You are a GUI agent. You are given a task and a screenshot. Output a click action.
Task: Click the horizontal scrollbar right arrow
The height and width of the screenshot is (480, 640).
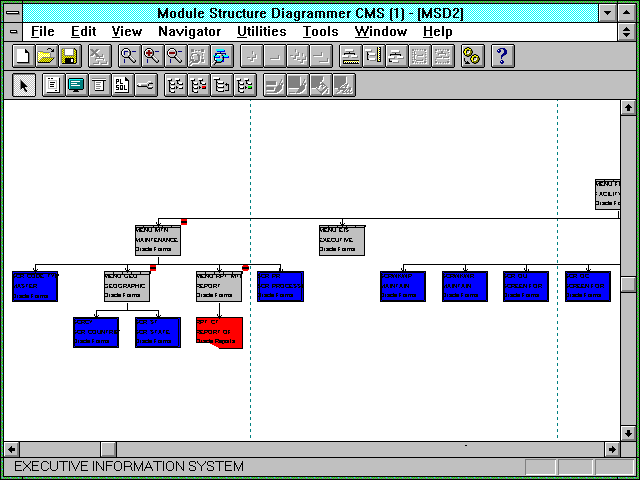[612, 448]
